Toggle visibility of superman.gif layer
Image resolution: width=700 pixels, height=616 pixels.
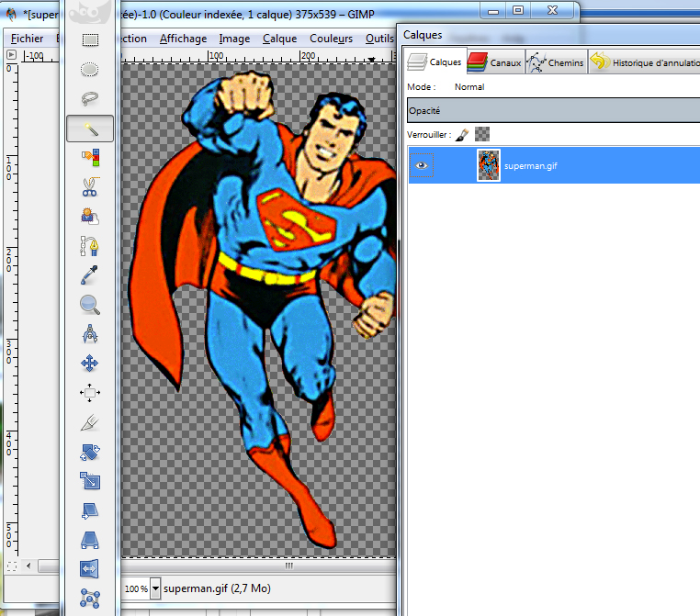pyautogui.click(x=422, y=165)
